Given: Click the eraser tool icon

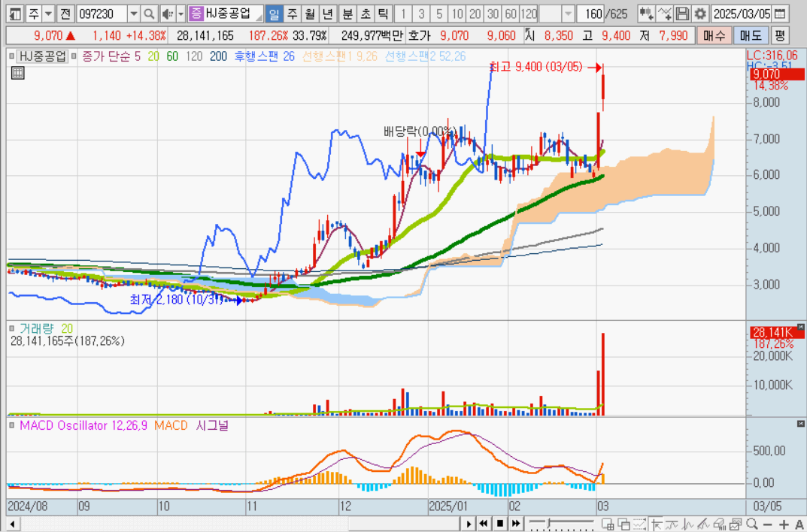Looking at the screenshot, I should tap(720, 524).
